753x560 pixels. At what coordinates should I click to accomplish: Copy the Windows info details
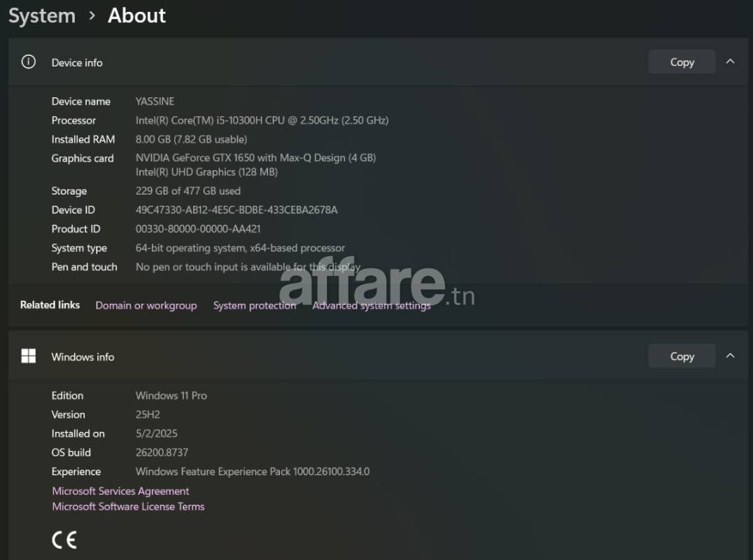coord(682,356)
